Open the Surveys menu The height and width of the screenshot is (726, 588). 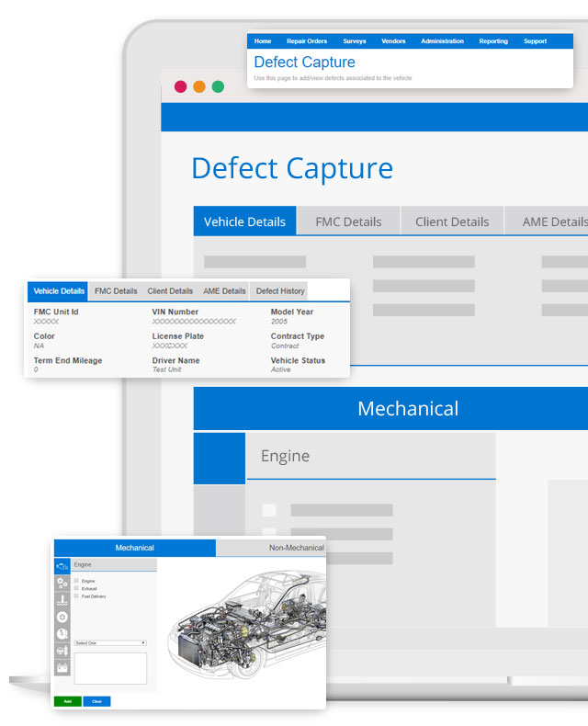pos(355,41)
